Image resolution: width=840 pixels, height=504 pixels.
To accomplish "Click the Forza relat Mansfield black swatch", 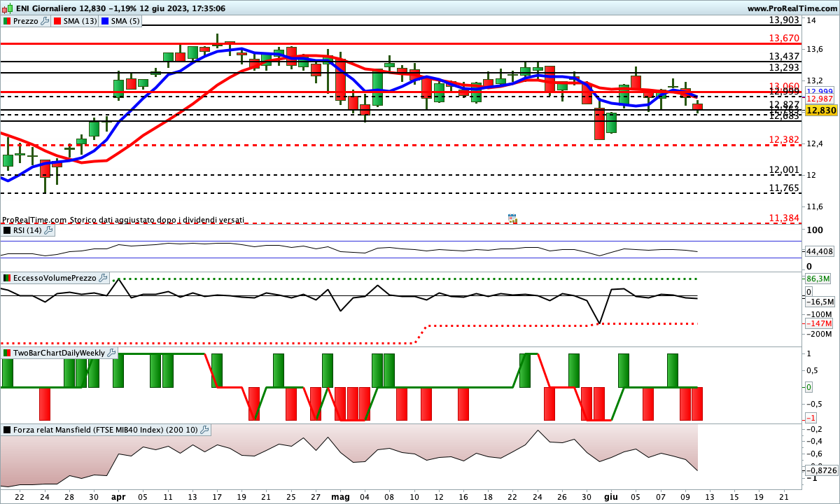I will point(7,430).
